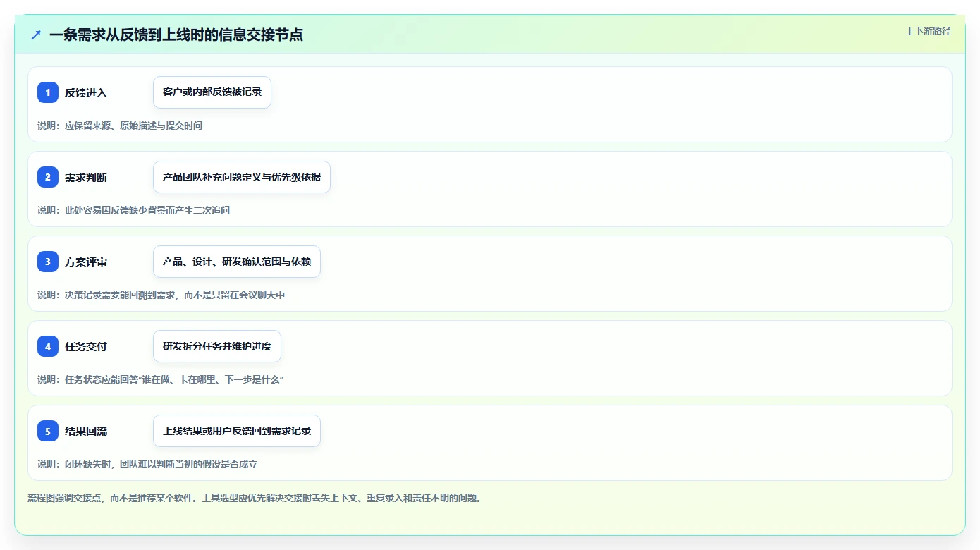Click the note 任务状态应能回答 谁在做、卡在哪里
Image resolution: width=980 pixels, height=550 pixels.
pos(160,379)
